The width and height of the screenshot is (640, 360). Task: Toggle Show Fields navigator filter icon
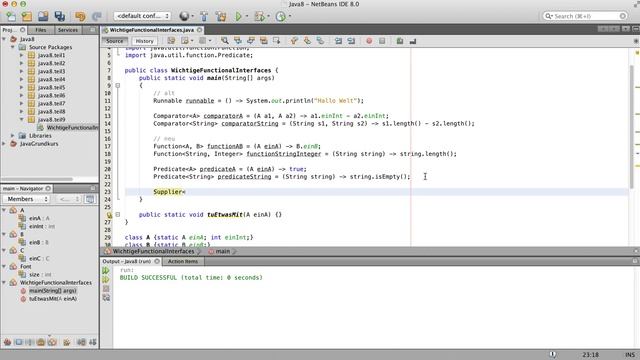click(x=19, y=342)
